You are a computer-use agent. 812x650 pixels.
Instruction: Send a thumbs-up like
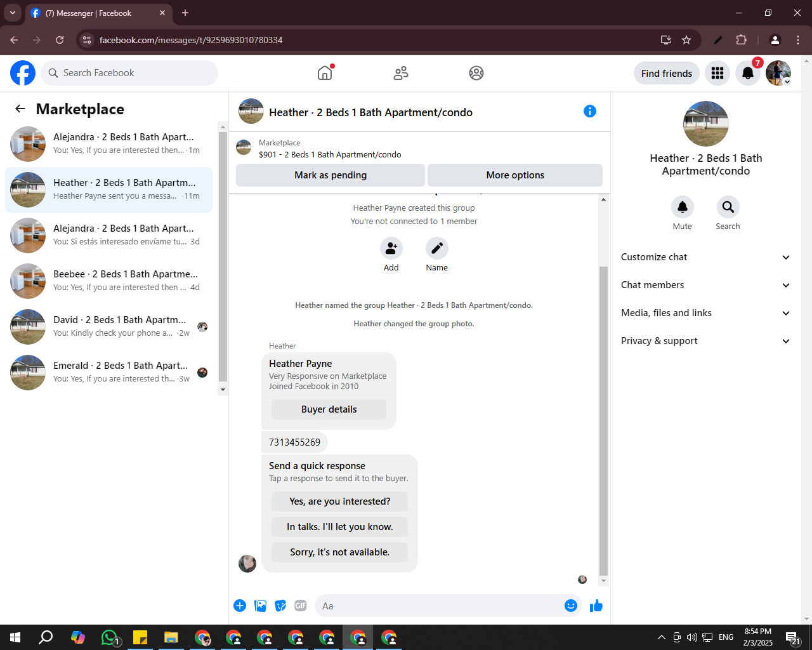[596, 606]
